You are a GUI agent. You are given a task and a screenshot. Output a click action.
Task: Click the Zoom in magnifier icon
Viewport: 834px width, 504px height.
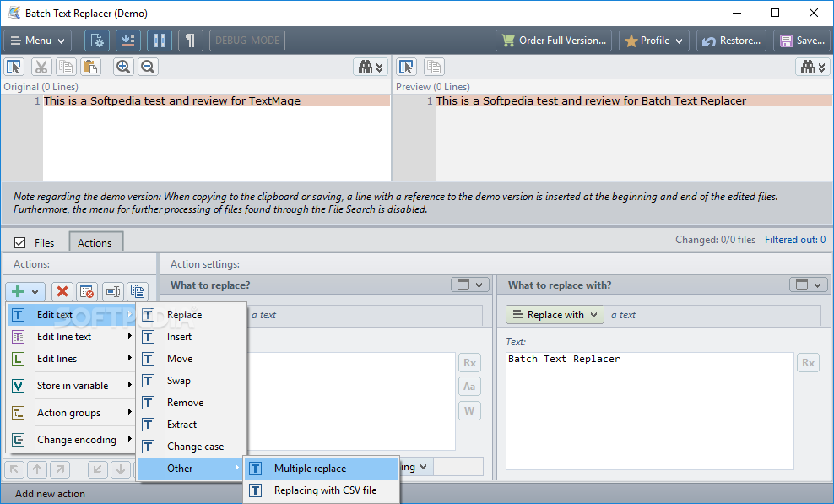(123, 67)
